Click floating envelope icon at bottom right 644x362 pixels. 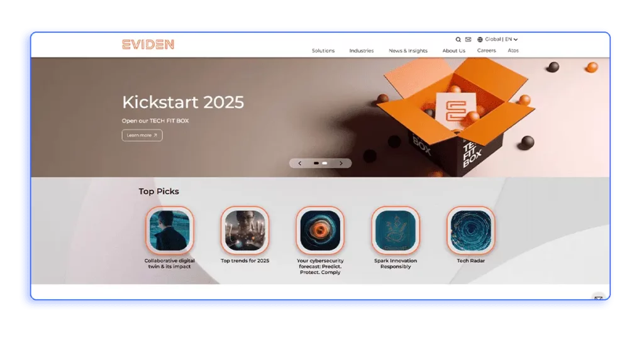coord(598,299)
